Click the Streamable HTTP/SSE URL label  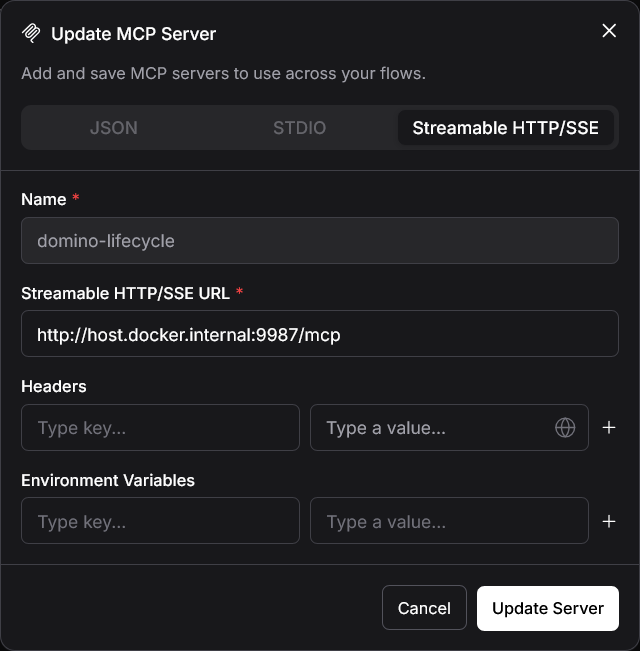click(125, 293)
